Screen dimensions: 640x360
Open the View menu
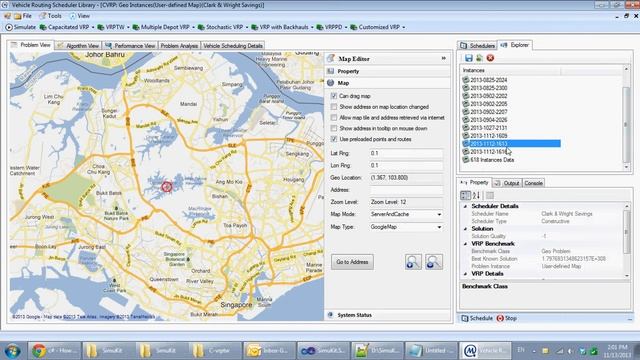pyautogui.click(x=80, y=16)
